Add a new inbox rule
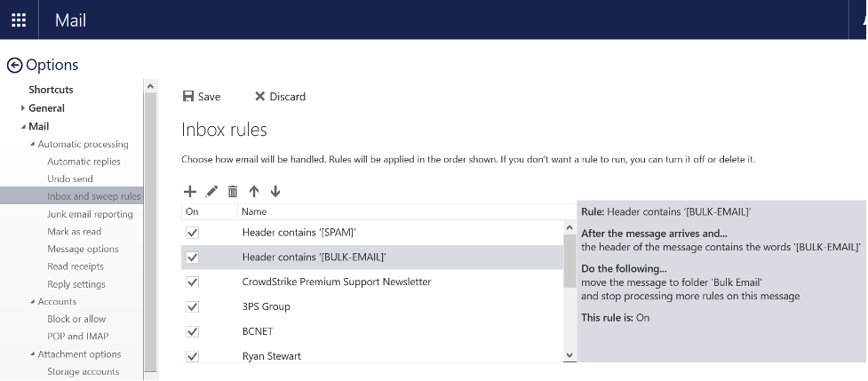The width and height of the screenshot is (868, 381). 189,191
